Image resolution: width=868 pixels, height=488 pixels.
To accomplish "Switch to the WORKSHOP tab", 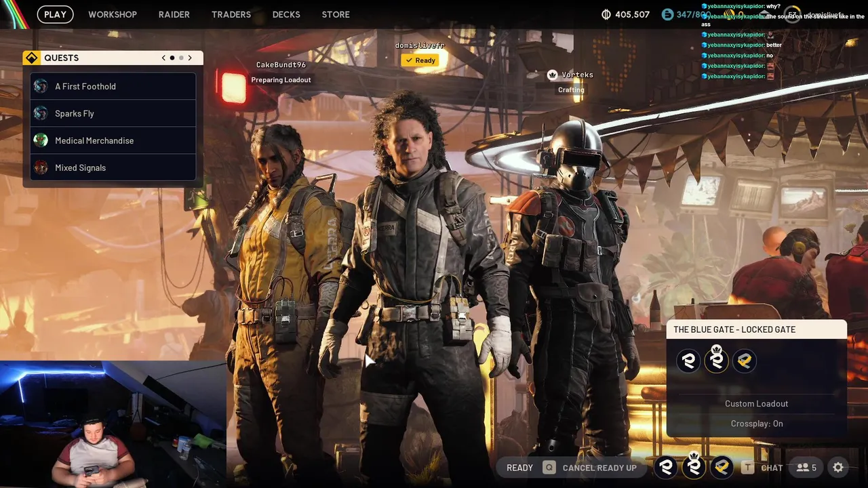I will (x=113, y=14).
